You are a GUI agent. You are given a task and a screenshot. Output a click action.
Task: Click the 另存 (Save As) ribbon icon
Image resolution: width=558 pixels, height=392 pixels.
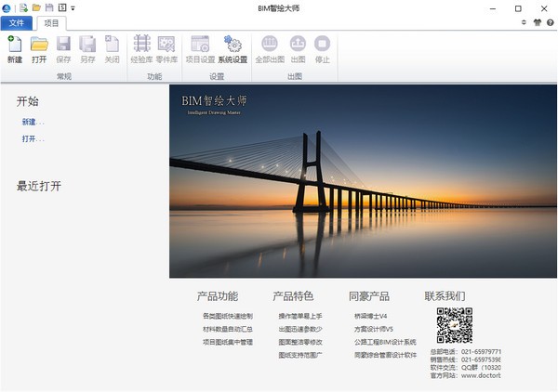coord(87,48)
